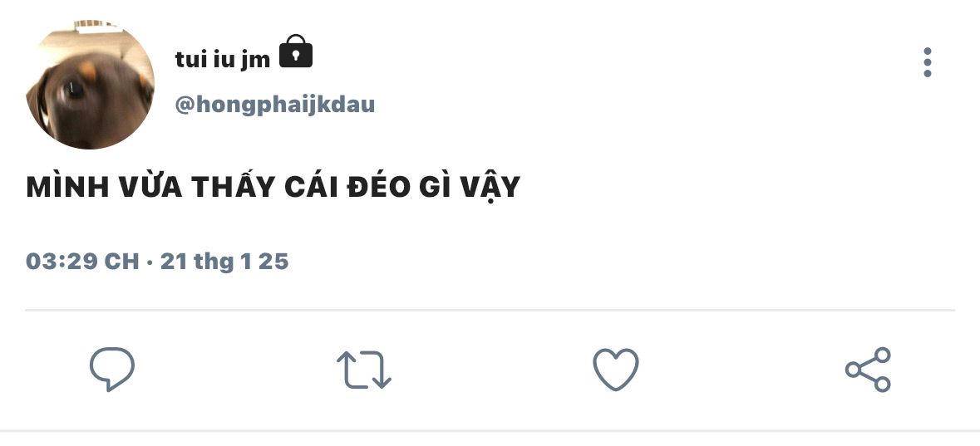Toggle the heart to favorite this post
980x446 pixels.
click(x=616, y=369)
